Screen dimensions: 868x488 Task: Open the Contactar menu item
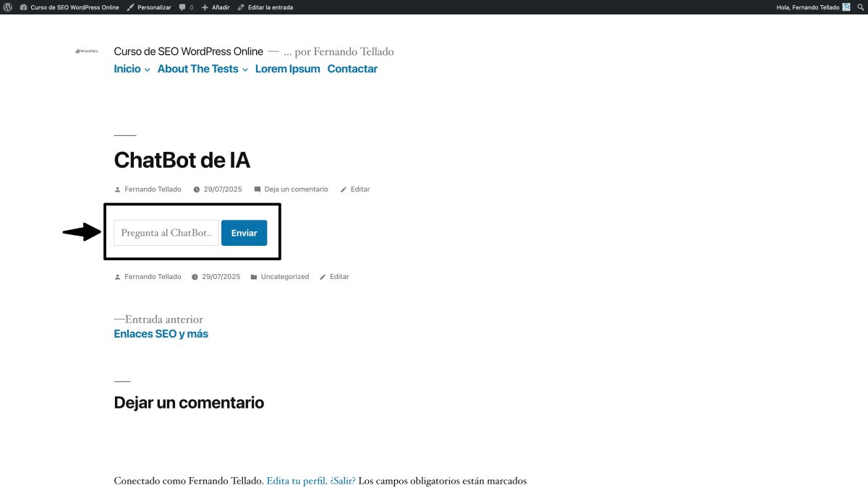click(x=352, y=69)
